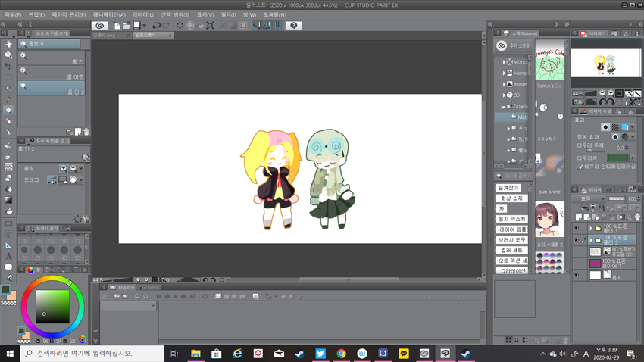Select the 줌 아웃 sub tool

[52, 73]
